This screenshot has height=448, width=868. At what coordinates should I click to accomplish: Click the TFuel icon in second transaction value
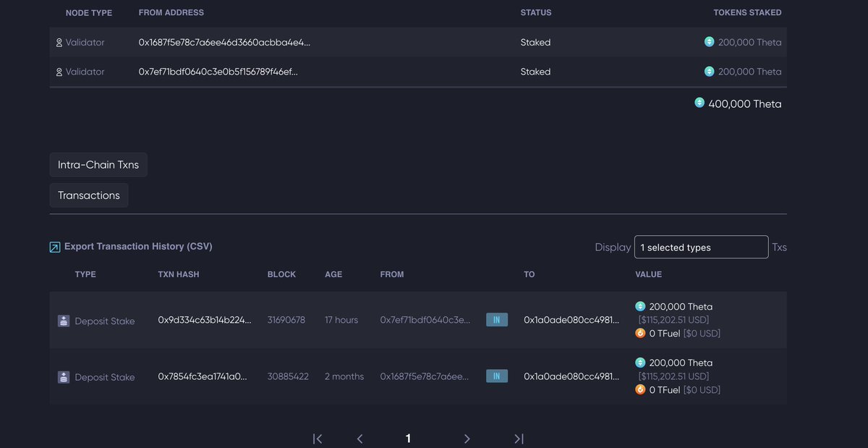coord(639,389)
